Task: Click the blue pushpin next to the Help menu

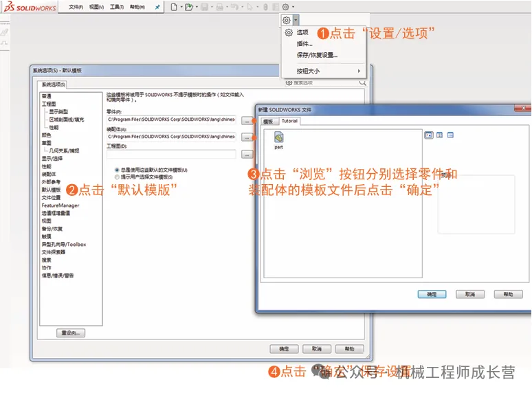Action: pyautogui.click(x=157, y=7)
